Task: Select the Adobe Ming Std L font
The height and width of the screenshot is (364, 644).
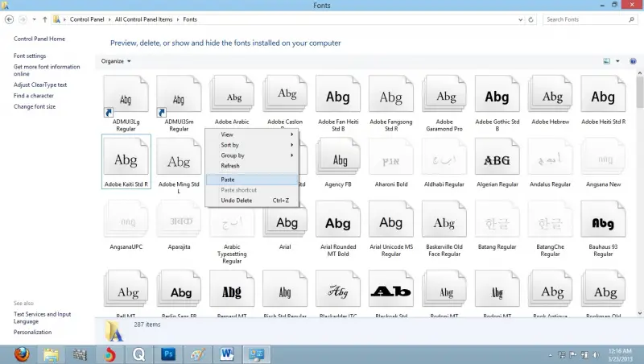Action: (179, 157)
